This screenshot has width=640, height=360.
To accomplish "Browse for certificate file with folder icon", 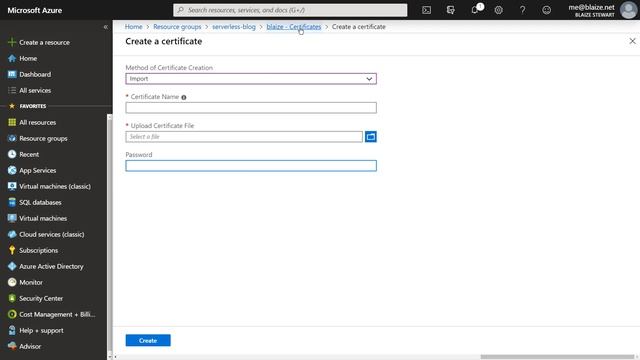I will [371, 137].
